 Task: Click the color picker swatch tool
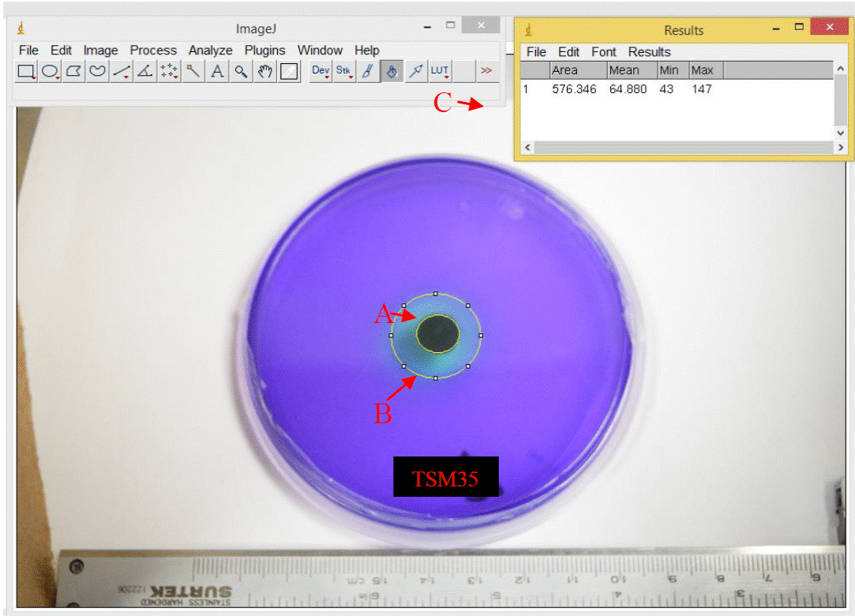(x=289, y=71)
